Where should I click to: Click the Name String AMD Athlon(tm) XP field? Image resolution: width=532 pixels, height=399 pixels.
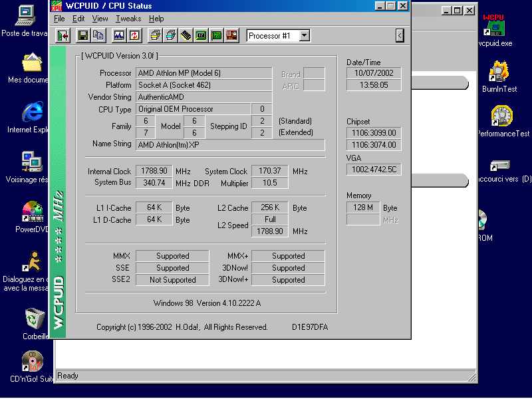(x=230, y=145)
